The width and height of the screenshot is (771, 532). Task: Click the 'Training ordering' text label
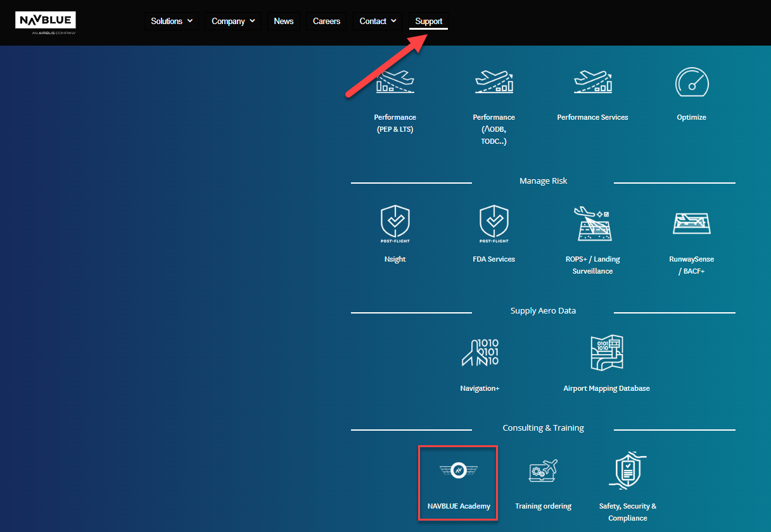click(543, 506)
